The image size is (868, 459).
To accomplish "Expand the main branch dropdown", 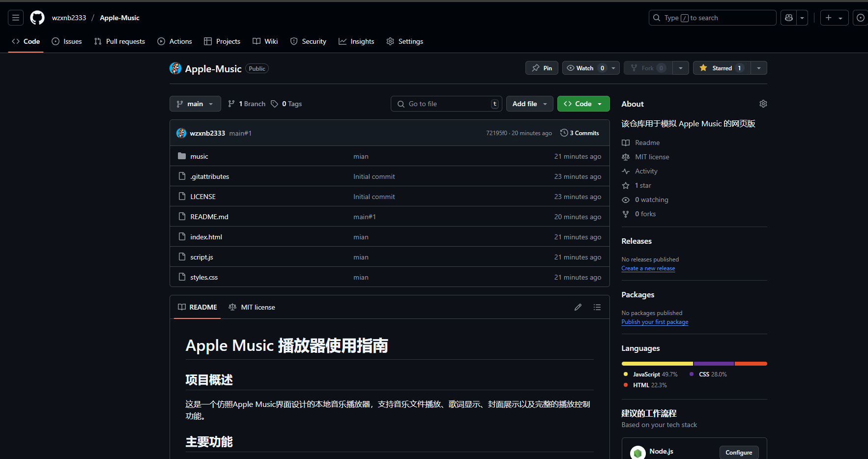I will coord(195,104).
